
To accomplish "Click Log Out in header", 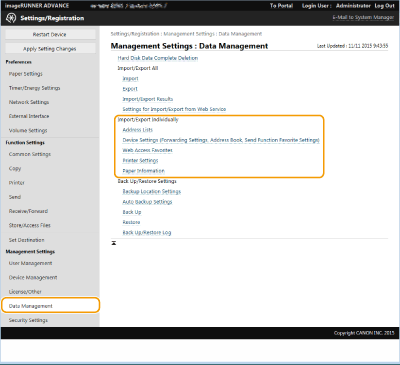I will [x=384, y=6].
